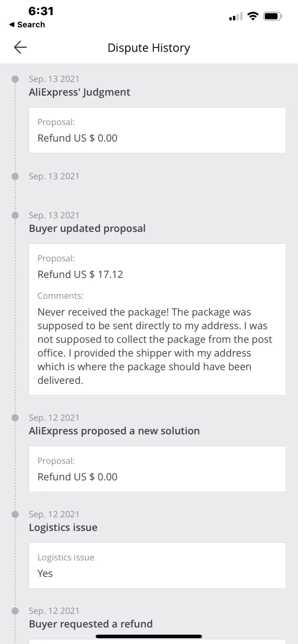Open the AliExpress' Judgment Refund US $0.00 card
298x644 pixels.
tap(157, 130)
